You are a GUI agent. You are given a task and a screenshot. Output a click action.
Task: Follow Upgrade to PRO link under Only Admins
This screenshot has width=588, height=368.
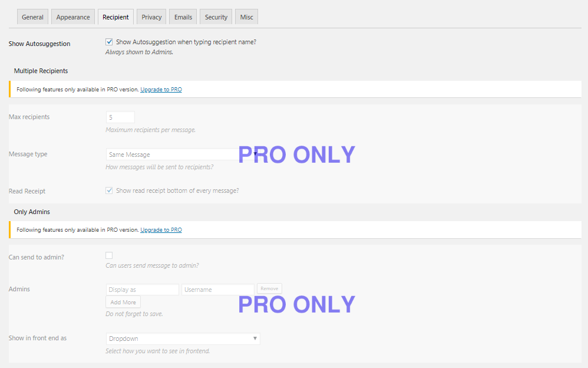161,230
